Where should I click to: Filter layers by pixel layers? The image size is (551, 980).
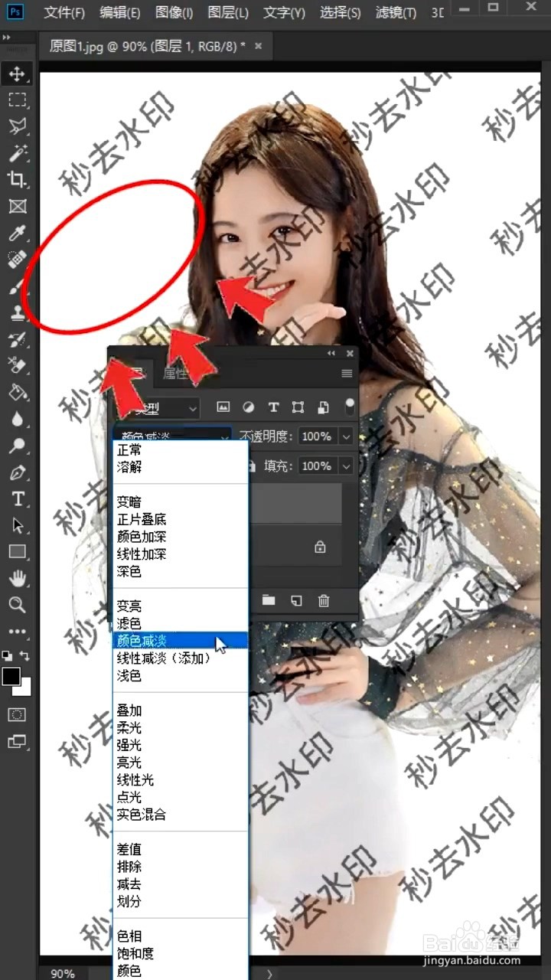point(223,407)
